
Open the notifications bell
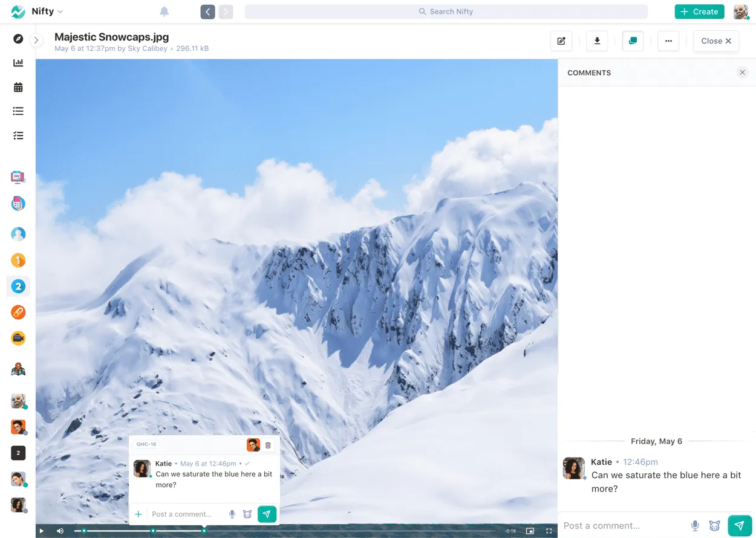[x=164, y=11]
